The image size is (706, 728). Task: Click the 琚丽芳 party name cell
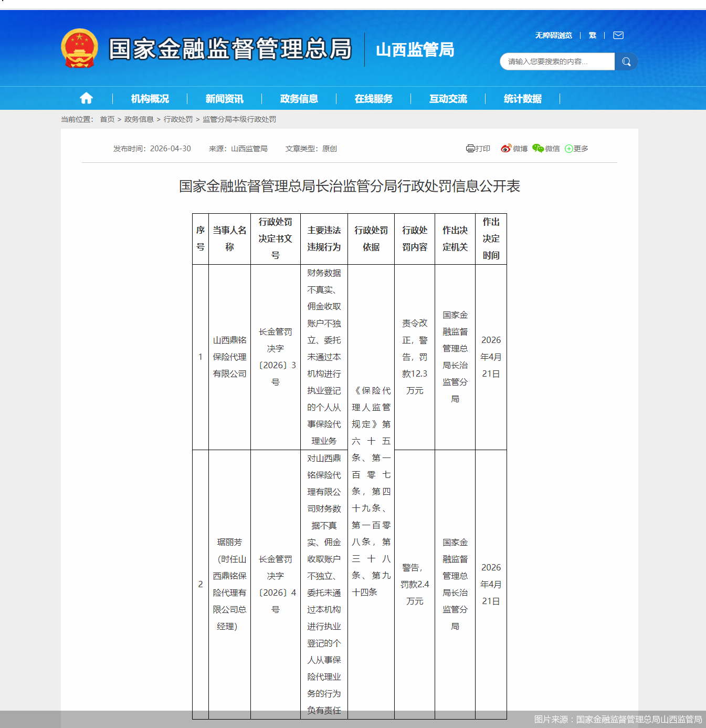229,584
